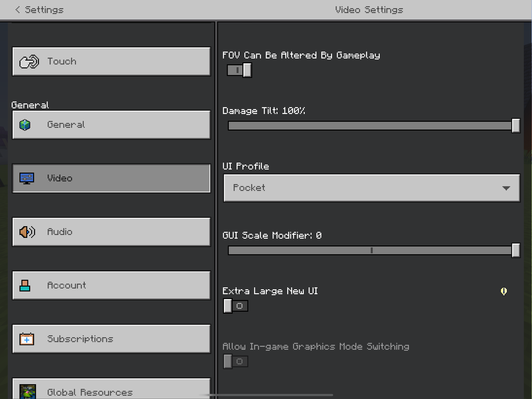Click the Audio speaker icon
532x399 pixels.
point(27,232)
